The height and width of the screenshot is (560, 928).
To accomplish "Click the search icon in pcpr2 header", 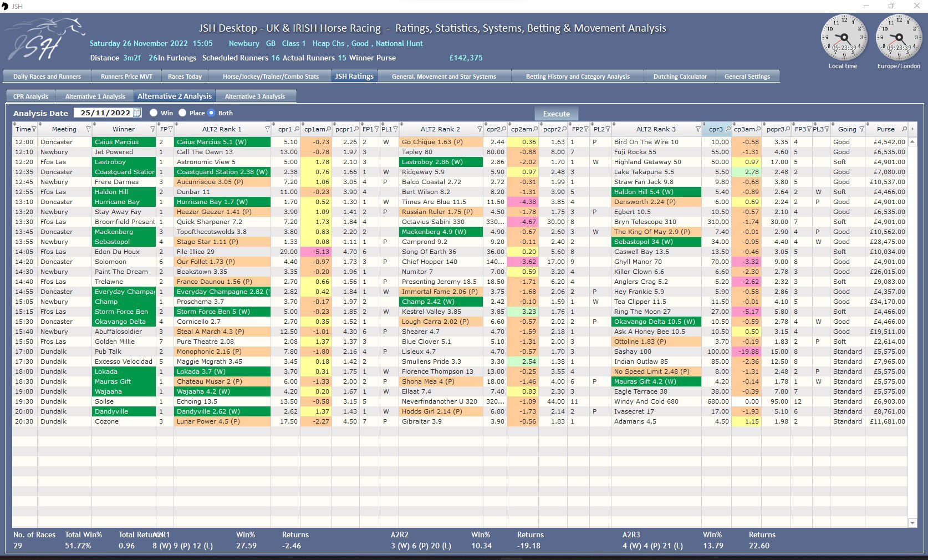I will coord(565,129).
